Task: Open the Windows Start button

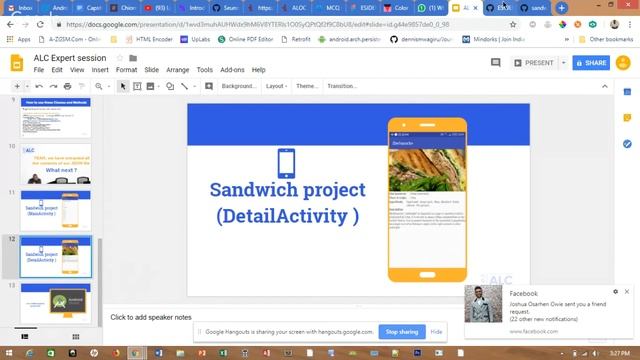Action: (x=9, y=353)
